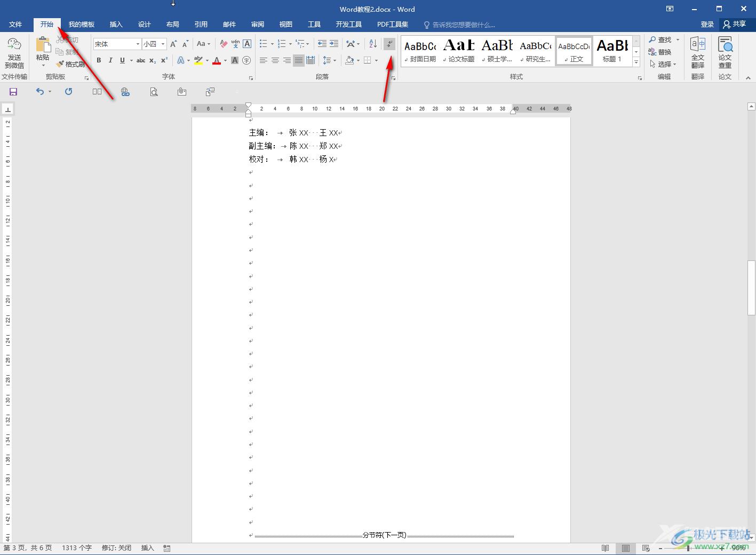Switch to the 审阅 (Review) tab
This screenshot has height=555, width=756.
(258, 25)
